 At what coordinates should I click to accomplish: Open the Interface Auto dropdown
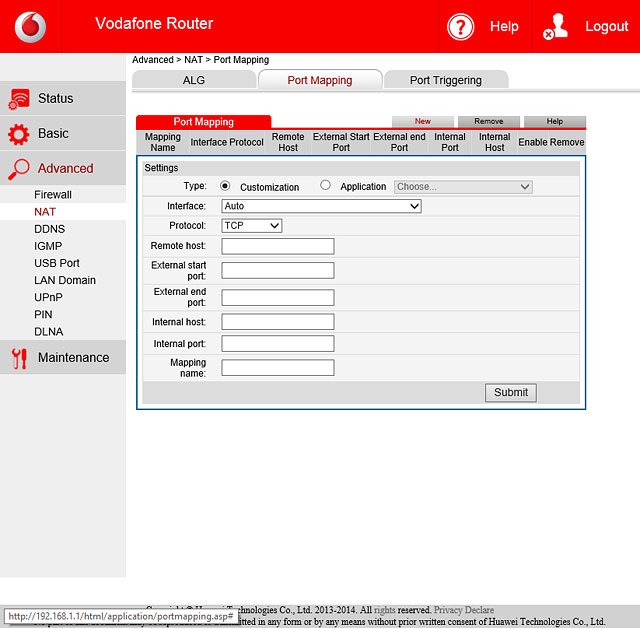pos(322,206)
